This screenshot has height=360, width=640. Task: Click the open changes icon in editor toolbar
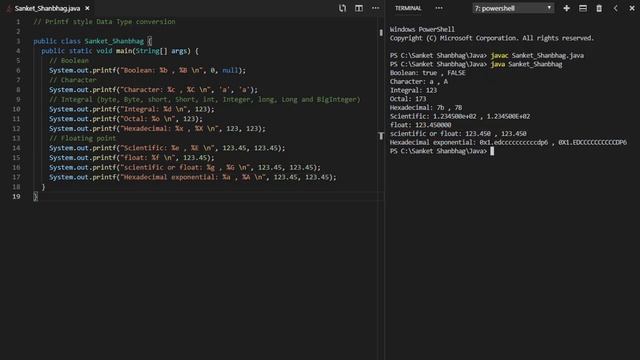[x=342, y=8]
